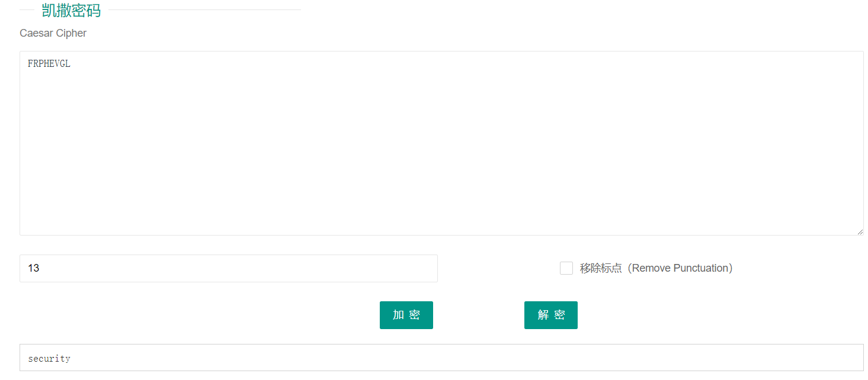Click the 凯撒密码 heading

pos(71,11)
